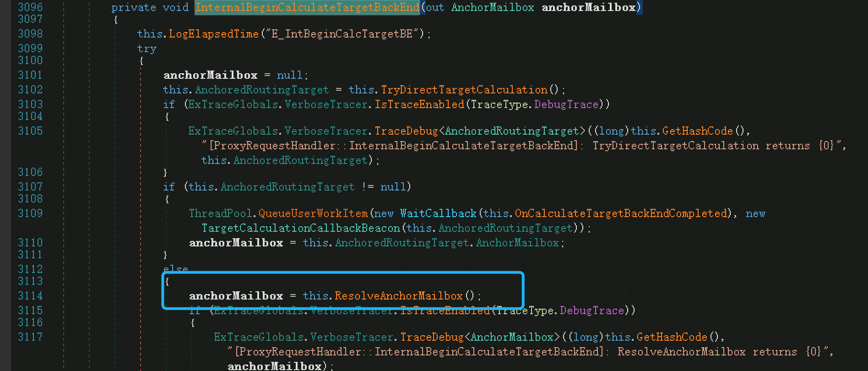Screen dimensions: 868x371
Task: Click the ThreadPool class name
Action: (x=221, y=213)
